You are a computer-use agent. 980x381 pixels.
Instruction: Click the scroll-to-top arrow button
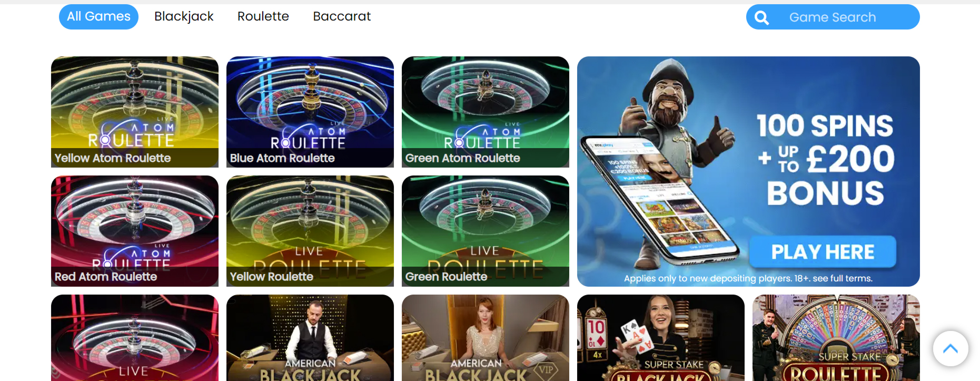[x=951, y=348]
